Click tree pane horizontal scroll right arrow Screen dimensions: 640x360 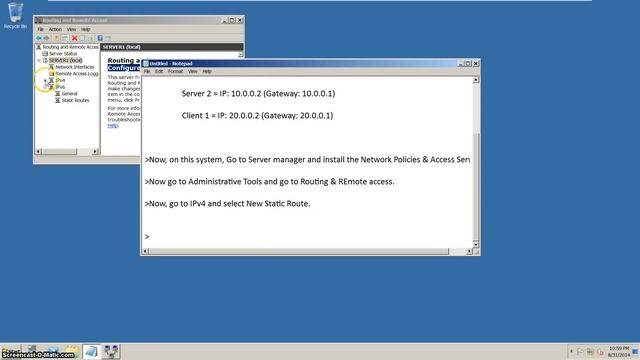pos(95,151)
